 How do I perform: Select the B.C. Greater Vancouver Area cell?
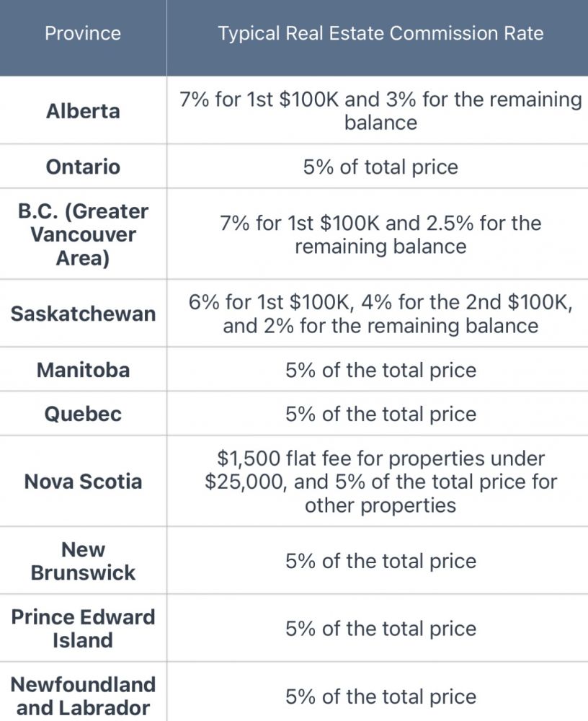click(x=83, y=234)
